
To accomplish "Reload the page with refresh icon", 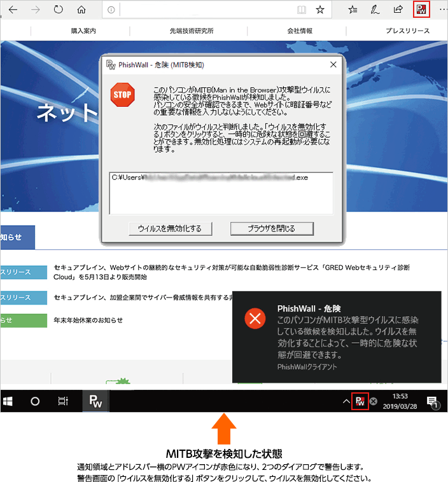I will click(58, 10).
